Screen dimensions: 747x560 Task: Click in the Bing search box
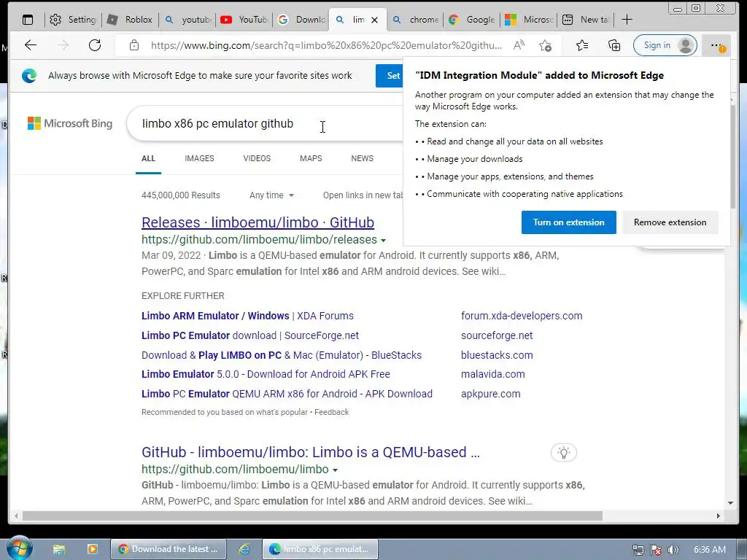pyautogui.click(x=265, y=124)
